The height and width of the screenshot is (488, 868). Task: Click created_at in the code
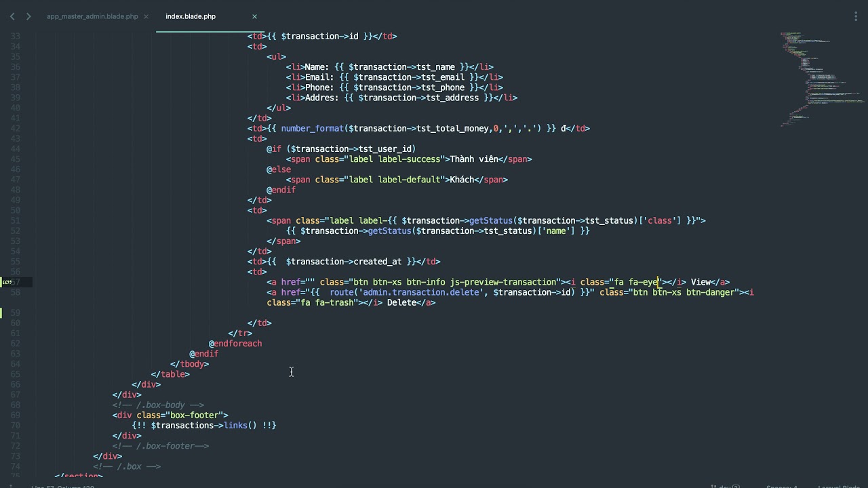click(378, 262)
